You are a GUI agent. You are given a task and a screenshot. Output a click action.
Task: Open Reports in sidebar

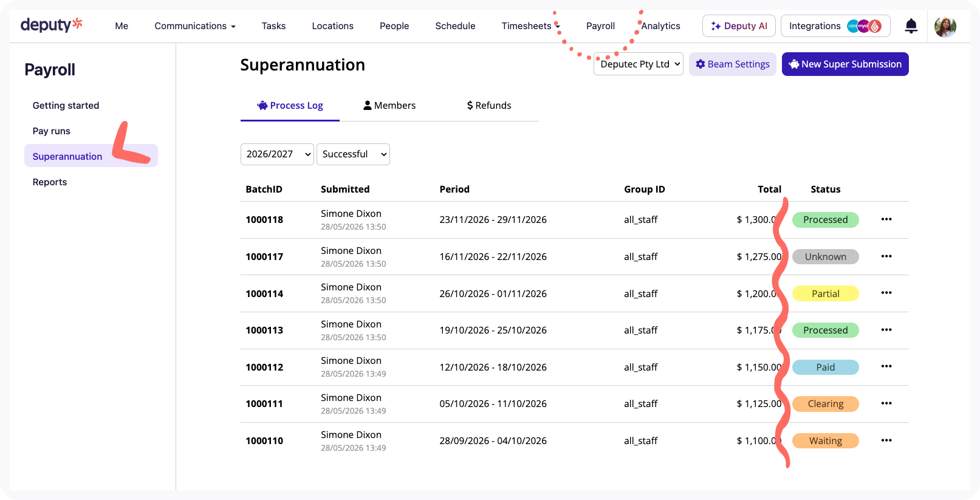[50, 182]
